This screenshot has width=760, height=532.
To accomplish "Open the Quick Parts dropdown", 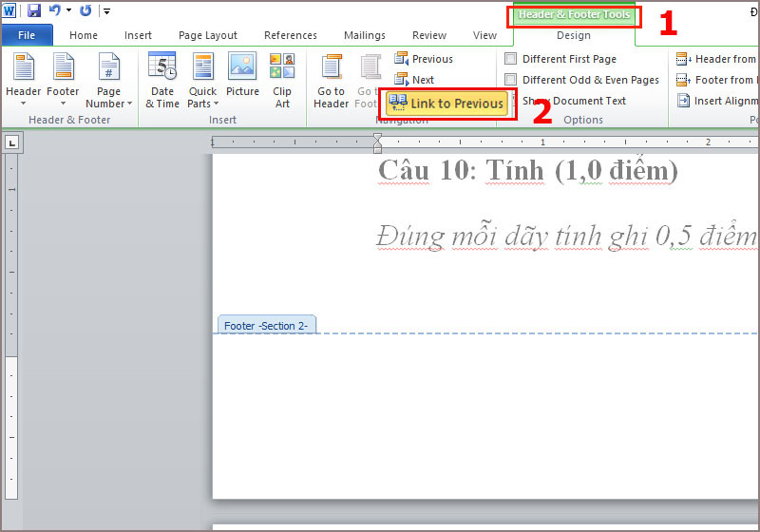I will (x=202, y=81).
